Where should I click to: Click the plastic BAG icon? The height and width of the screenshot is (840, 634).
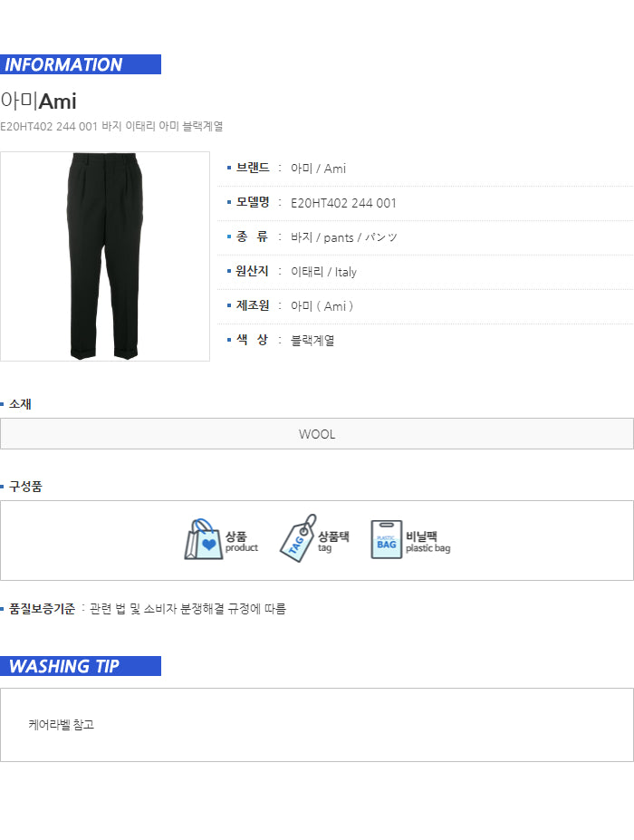click(x=387, y=539)
